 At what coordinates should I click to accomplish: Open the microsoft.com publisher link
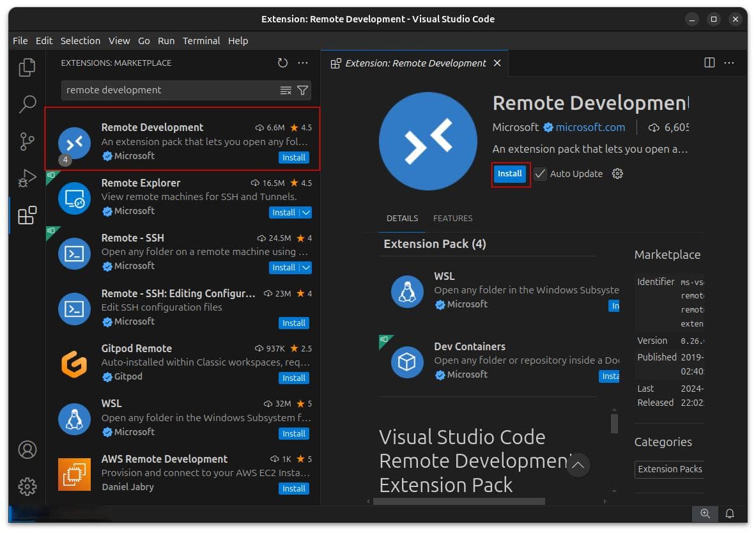[x=590, y=127]
